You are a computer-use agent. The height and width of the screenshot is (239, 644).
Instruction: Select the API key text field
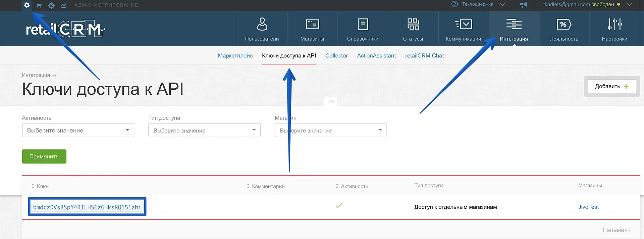point(87,207)
